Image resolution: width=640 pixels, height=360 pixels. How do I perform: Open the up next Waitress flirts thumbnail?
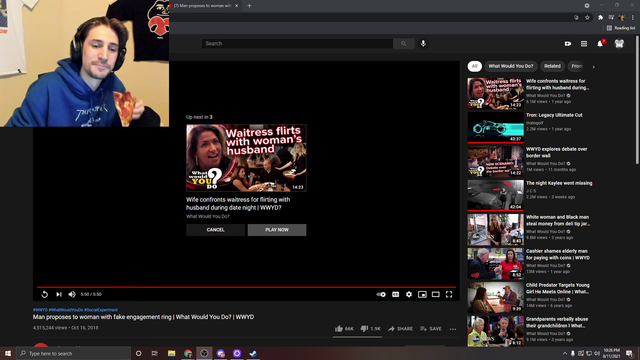click(246, 158)
